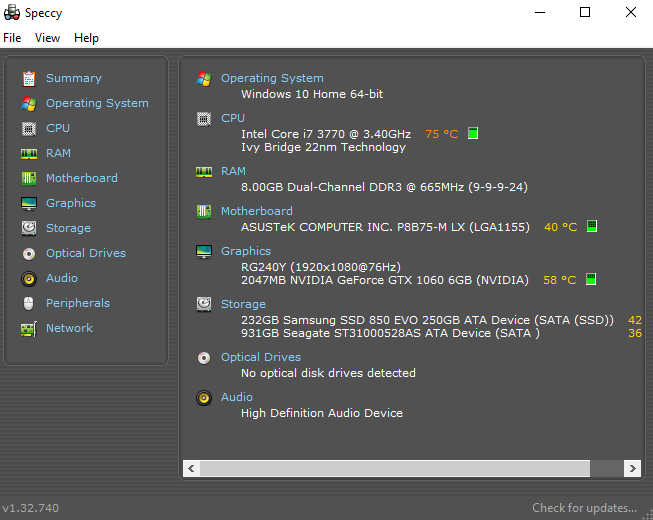Click the Peripherals mouse icon in sidebar
Screen dimensions: 653x520
point(28,304)
